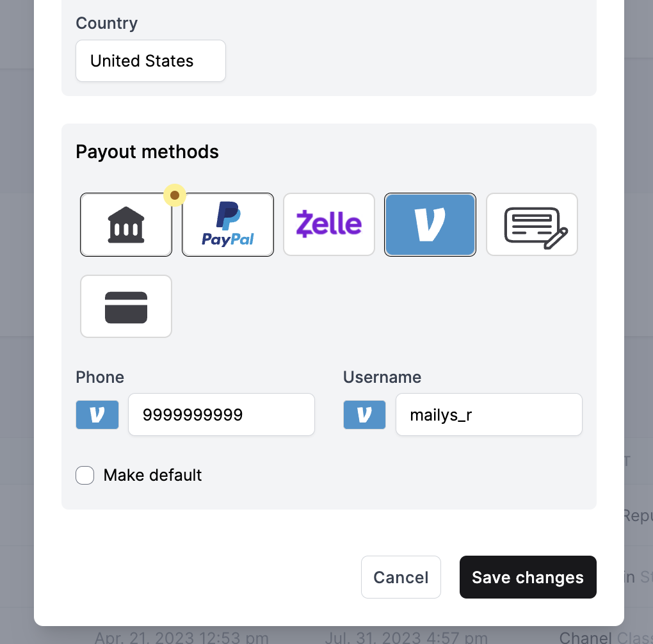653x644 pixels.
Task: Click the Username field label
Action: pos(382,377)
